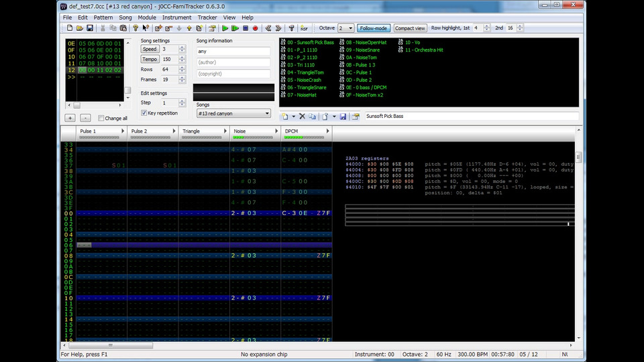Click the Open file folder icon
The image size is (644, 362).
(80, 28)
